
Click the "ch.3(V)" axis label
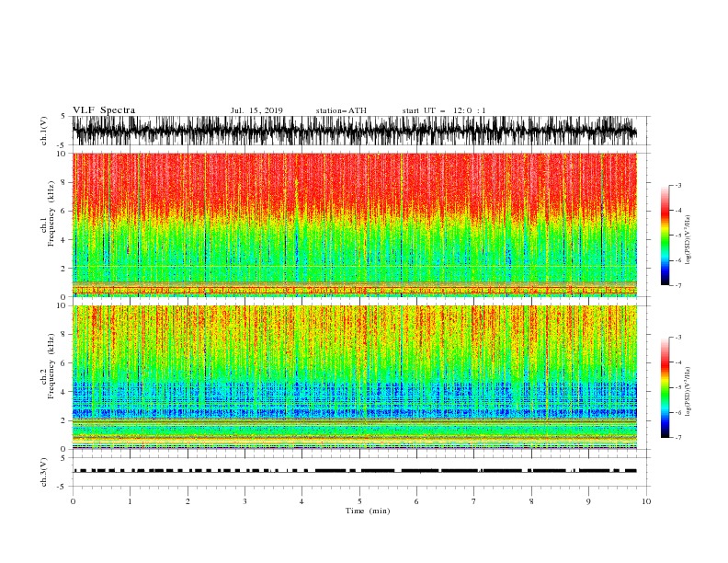(44, 472)
